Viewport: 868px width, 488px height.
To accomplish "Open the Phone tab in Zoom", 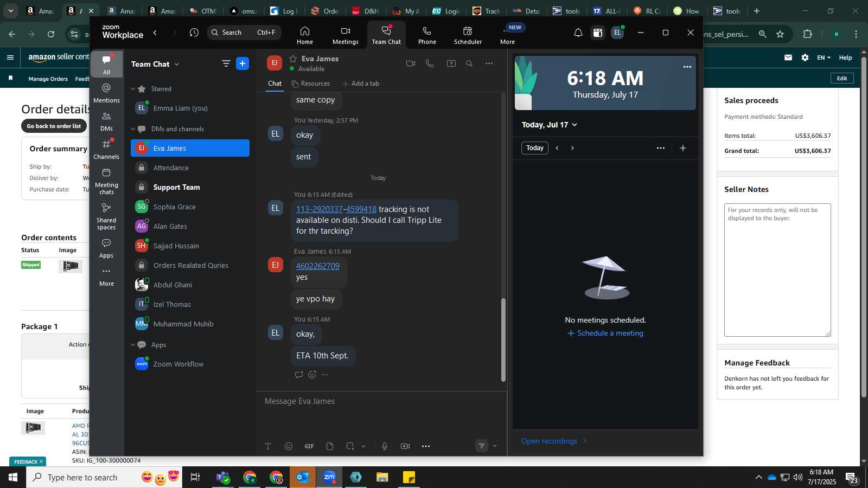I will (427, 35).
